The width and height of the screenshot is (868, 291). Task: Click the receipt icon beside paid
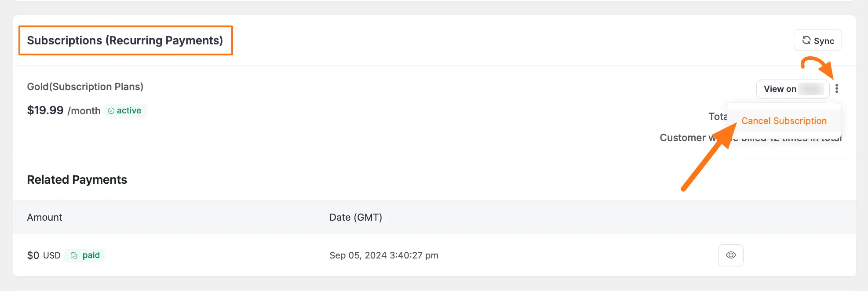point(74,255)
